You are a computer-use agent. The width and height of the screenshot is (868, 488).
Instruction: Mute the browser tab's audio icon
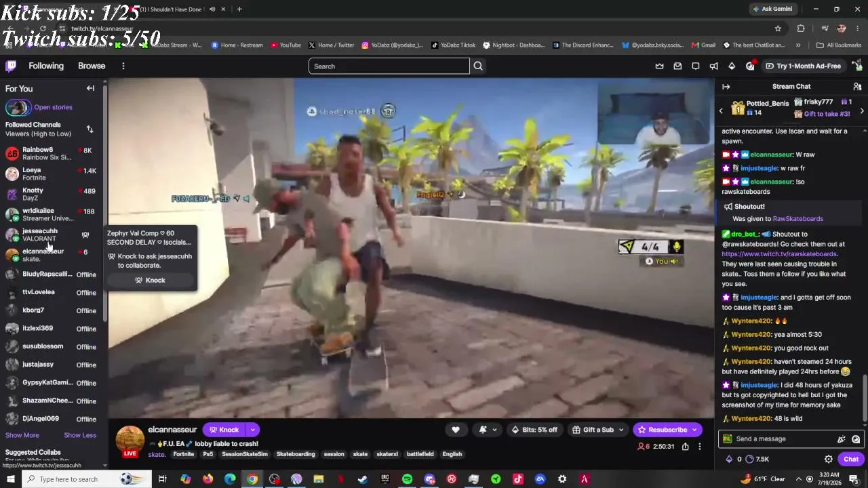(x=212, y=9)
